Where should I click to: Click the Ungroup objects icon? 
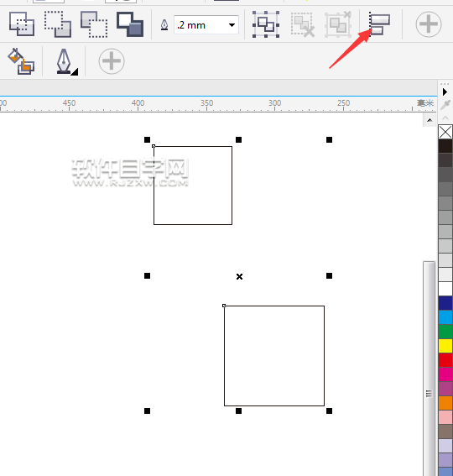click(x=303, y=24)
